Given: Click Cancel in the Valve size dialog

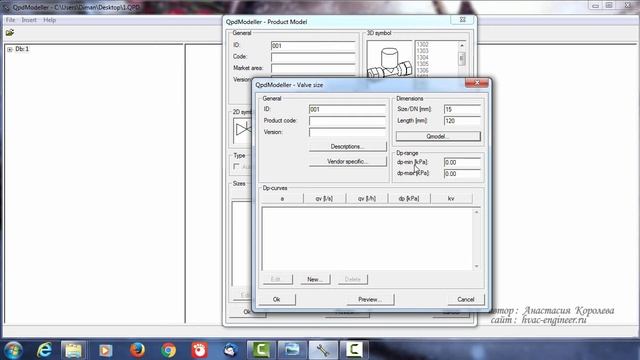Looking at the screenshot, I should tap(466, 299).
